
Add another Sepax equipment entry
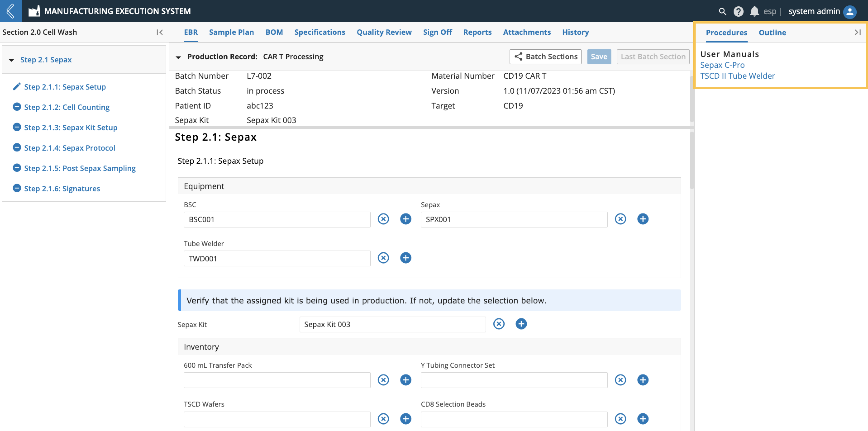[643, 219]
